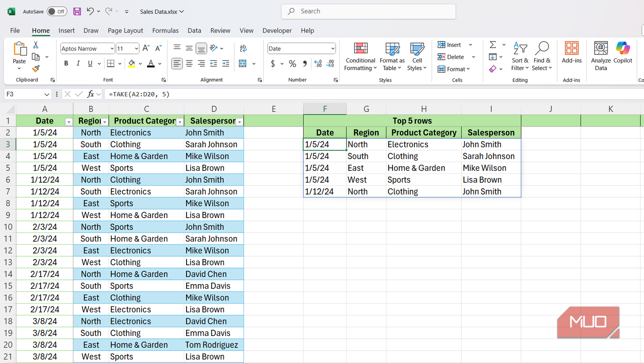Click the Paste clipboard icon
644x363 pixels.
click(19, 50)
